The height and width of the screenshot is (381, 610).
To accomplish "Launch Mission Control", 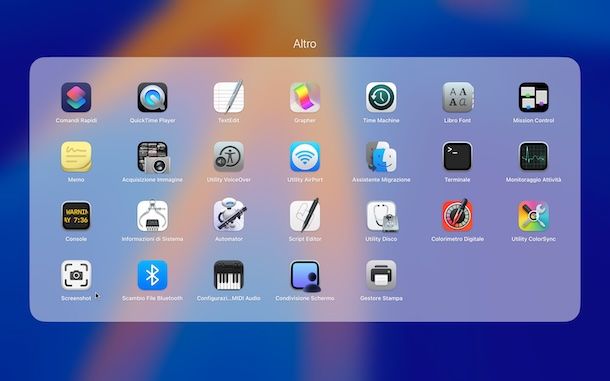I will point(534,97).
